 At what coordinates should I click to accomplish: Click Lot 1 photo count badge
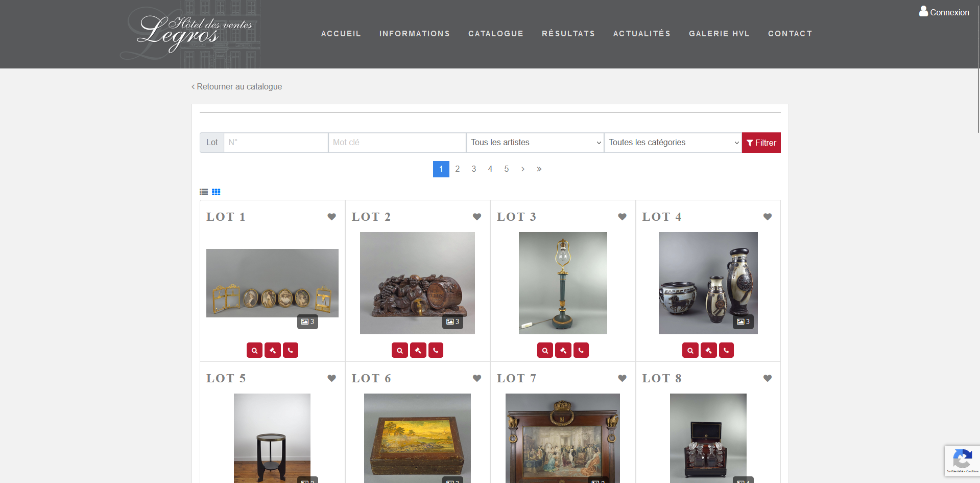click(x=307, y=321)
